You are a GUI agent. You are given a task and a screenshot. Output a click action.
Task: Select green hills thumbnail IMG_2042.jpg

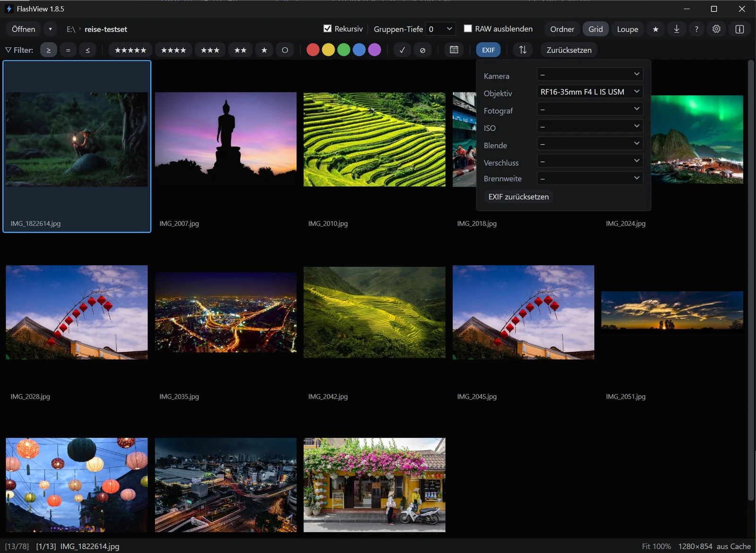(x=374, y=312)
